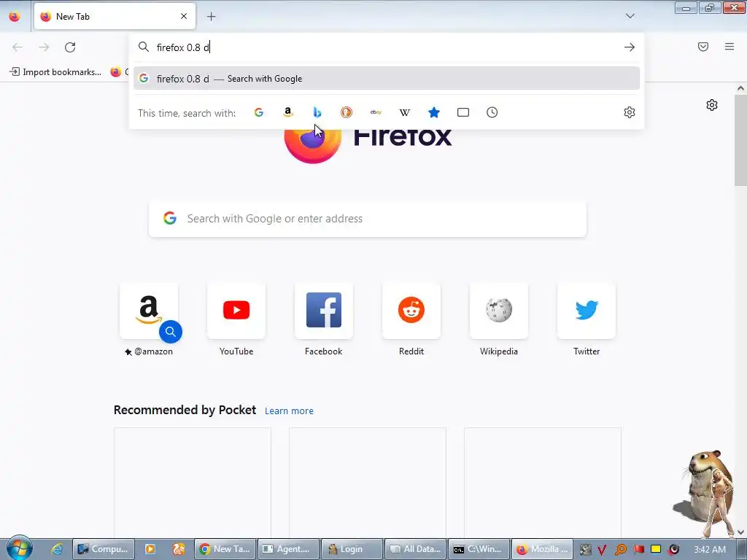
Task: Switch to the Login taskbar window
Action: (x=352, y=549)
